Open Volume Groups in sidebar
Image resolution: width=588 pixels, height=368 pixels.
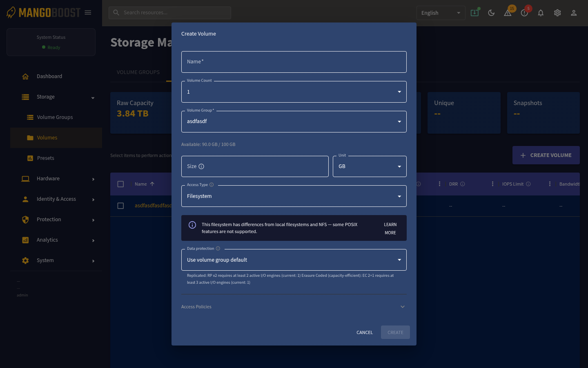(56, 117)
